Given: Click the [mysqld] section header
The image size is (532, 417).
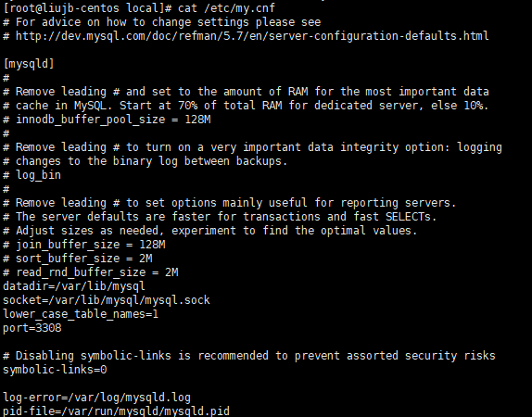Looking at the screenshot, I should click(x=29, y=64).
